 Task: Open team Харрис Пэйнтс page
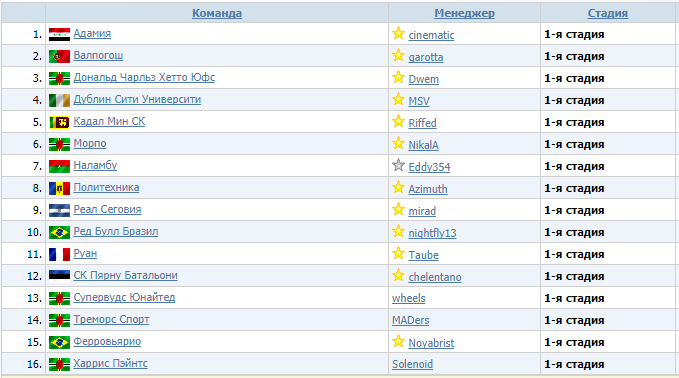pyautogui.click(x=110, y=363)
